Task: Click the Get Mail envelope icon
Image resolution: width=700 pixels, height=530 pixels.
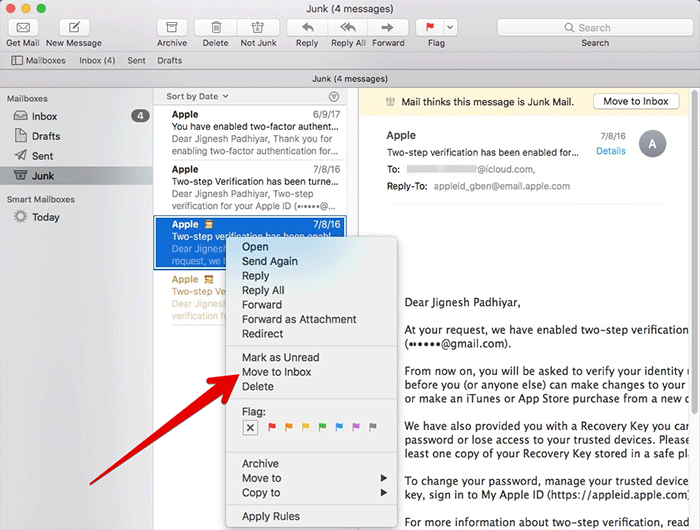Action: click(23, 28)
